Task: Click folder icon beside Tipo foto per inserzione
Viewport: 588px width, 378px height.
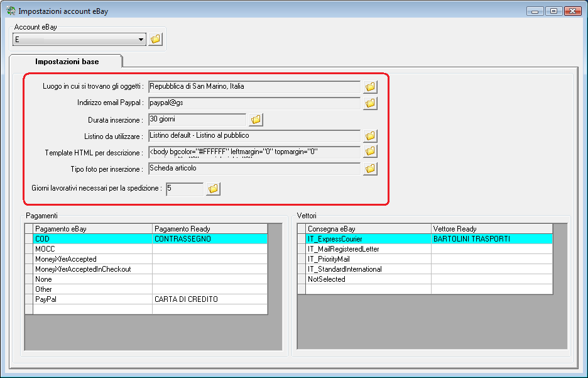Action: (370, 169)
